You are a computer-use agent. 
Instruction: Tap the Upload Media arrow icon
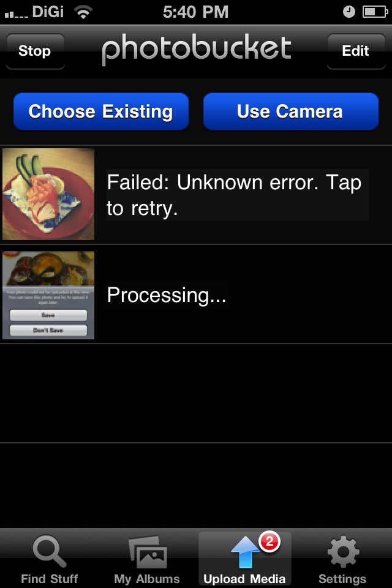245,552
